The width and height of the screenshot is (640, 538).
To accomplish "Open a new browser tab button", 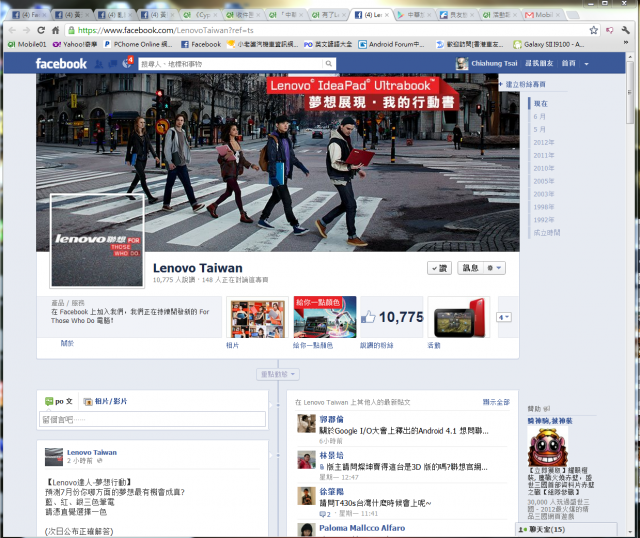I will 573,15.
